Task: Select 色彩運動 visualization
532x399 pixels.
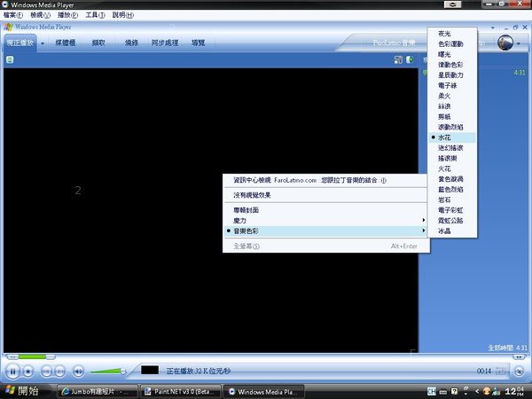Action: [452, 44]
